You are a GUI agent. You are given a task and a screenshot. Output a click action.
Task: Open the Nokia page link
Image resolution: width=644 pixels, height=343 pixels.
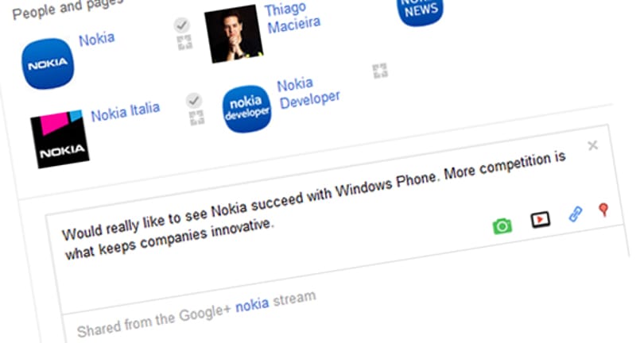click(x=96, y=40)
